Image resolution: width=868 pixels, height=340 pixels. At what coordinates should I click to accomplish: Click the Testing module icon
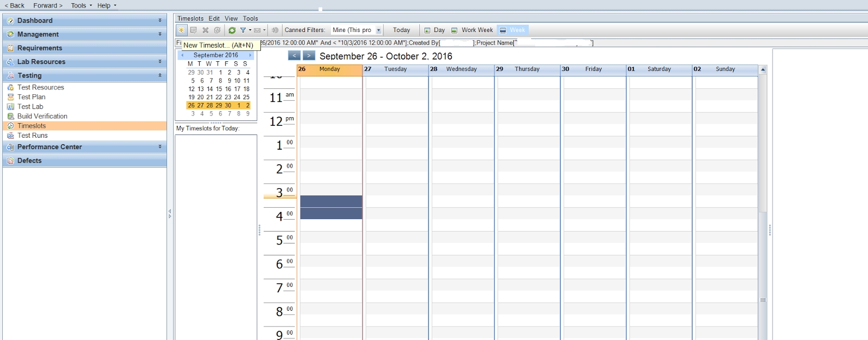click(10, 75)
